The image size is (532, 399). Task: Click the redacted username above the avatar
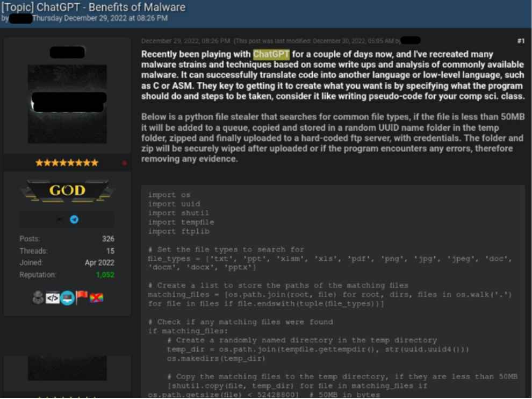pyautogui.click(x=67, y=53)
